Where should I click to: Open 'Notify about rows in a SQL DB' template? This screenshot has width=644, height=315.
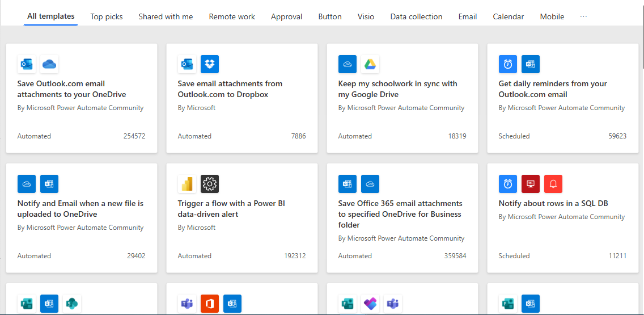(563, 218)
